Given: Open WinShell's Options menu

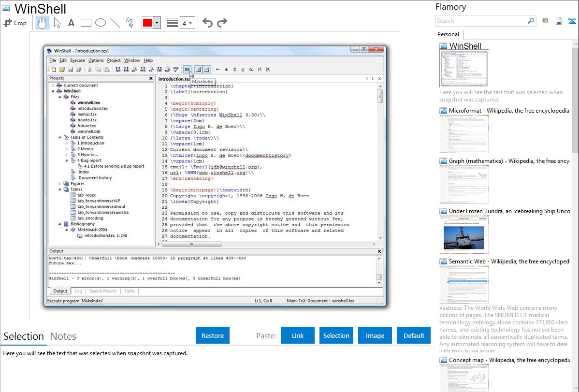Looking at the screenshot, I should [x=96, y=60].
